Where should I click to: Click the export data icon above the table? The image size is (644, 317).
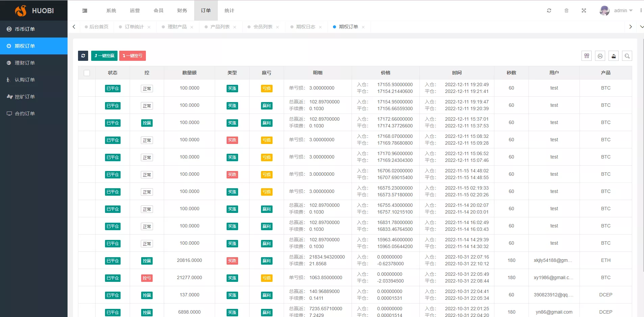pos(614,56)
